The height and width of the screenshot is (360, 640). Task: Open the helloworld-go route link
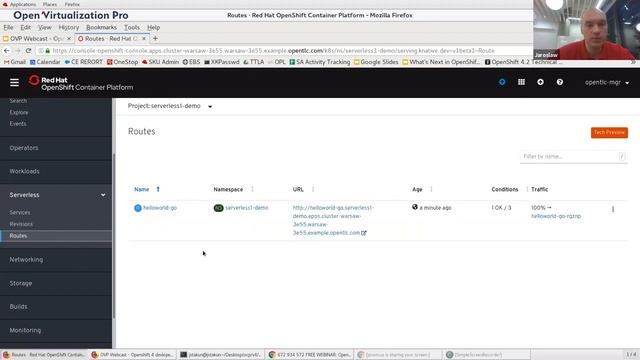click(x=160, y=208)
